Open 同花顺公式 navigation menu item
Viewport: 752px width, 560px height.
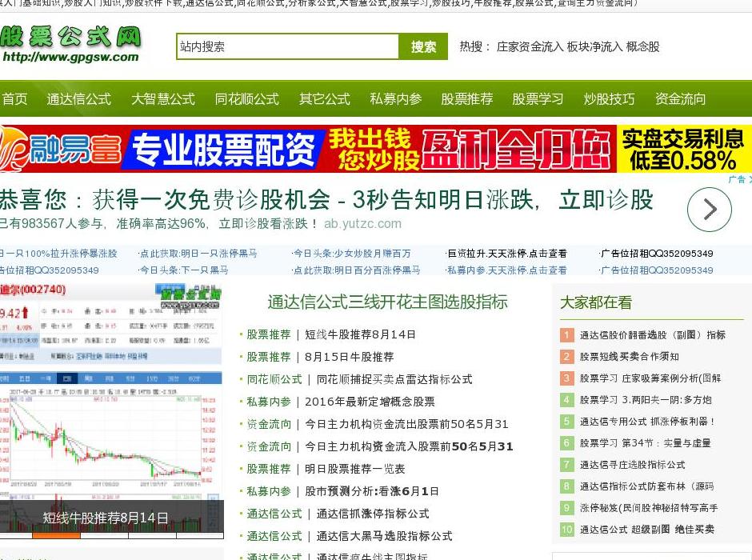click(247, 98)
